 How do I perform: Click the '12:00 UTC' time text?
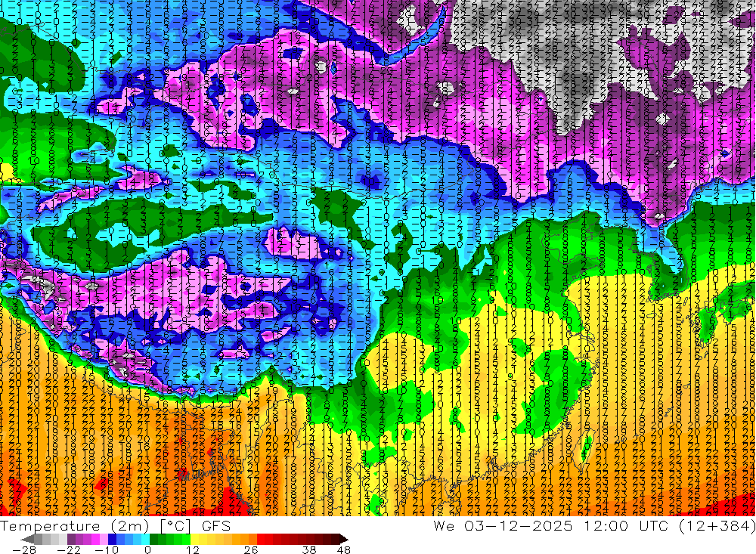626,526
